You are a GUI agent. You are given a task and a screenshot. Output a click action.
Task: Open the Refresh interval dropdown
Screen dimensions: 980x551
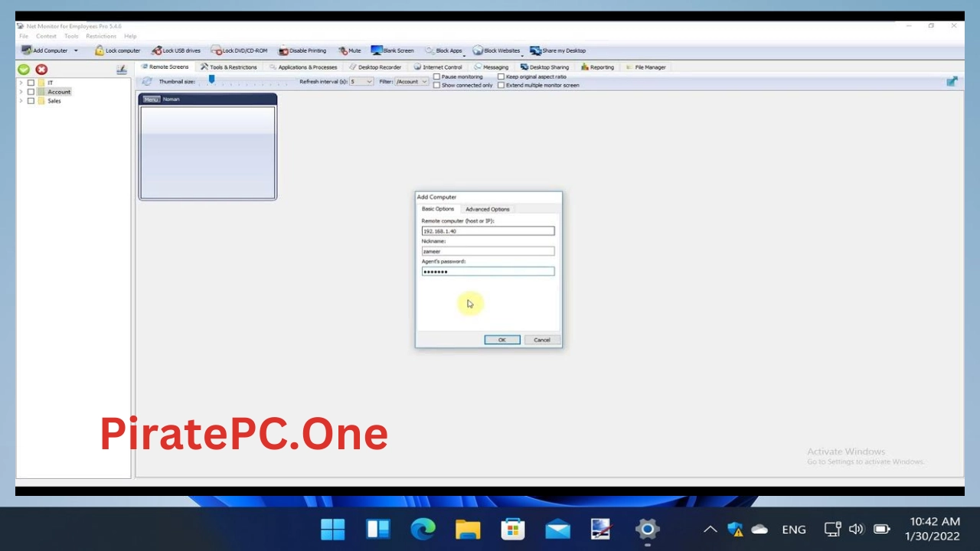pyautogui.click(x=361, y=81)
